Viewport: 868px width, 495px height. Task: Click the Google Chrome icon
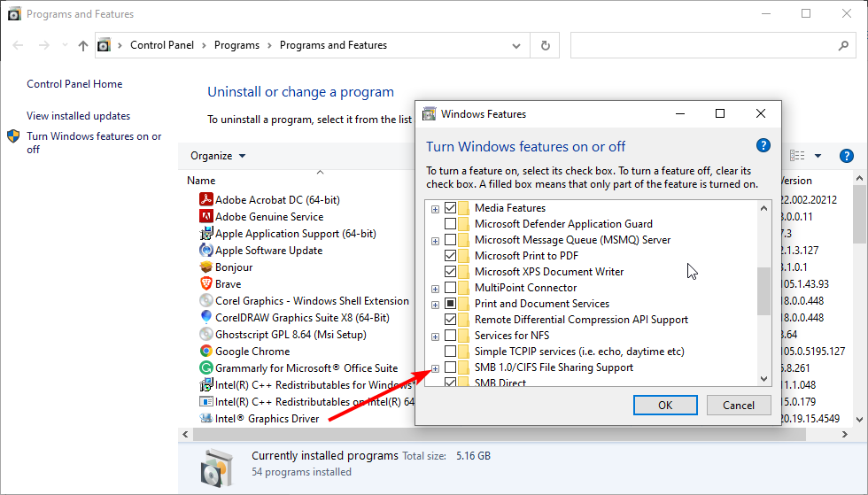pos(205,351)
